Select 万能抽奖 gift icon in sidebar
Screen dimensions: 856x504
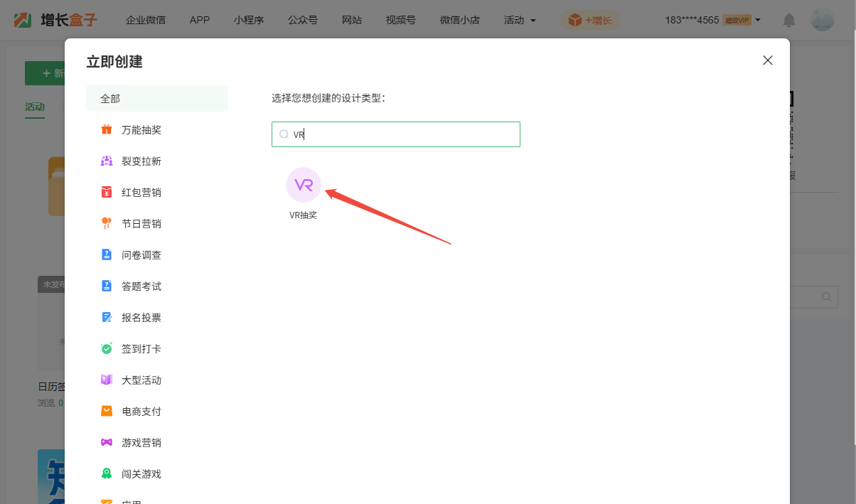point(107,130)
